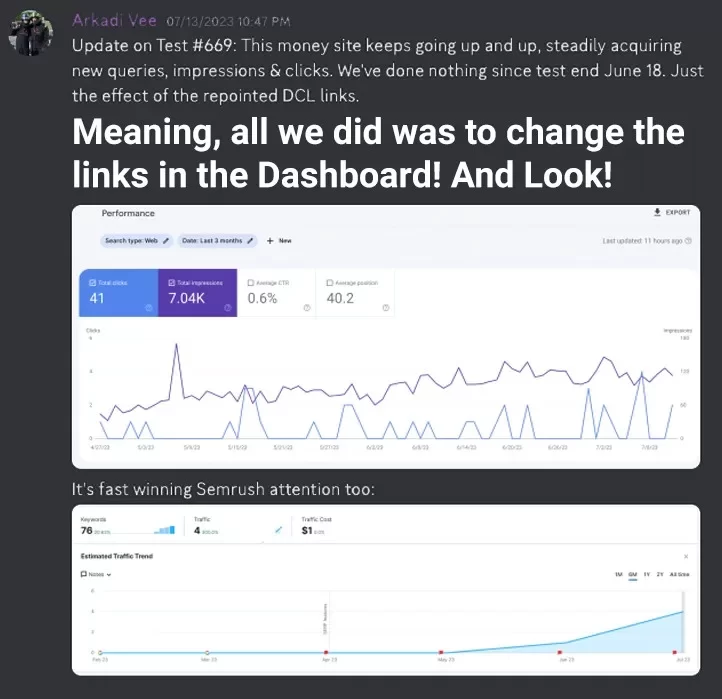Enable the Average position checkbox
722x699 pixels.
pos(330,283)
